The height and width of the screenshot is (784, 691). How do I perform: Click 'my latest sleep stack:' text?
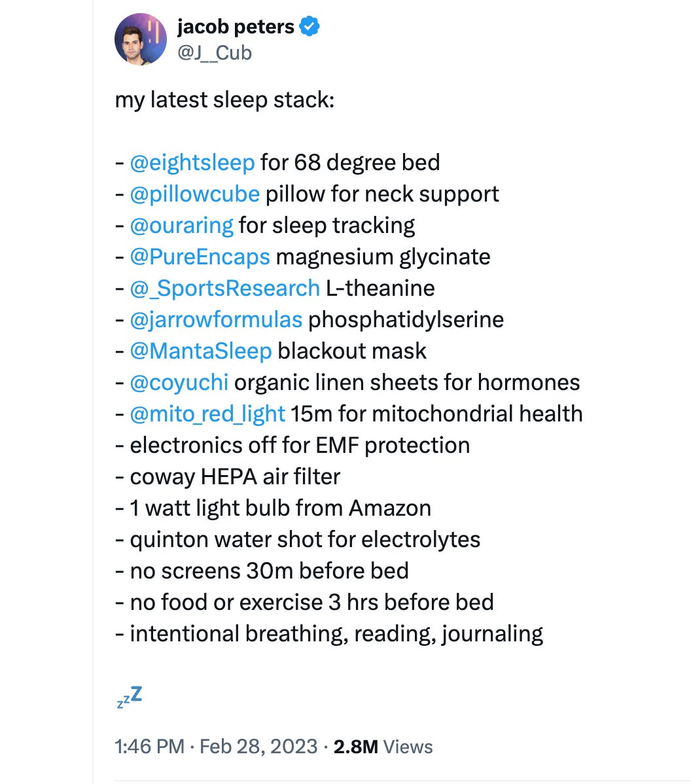tap(224, 99)
